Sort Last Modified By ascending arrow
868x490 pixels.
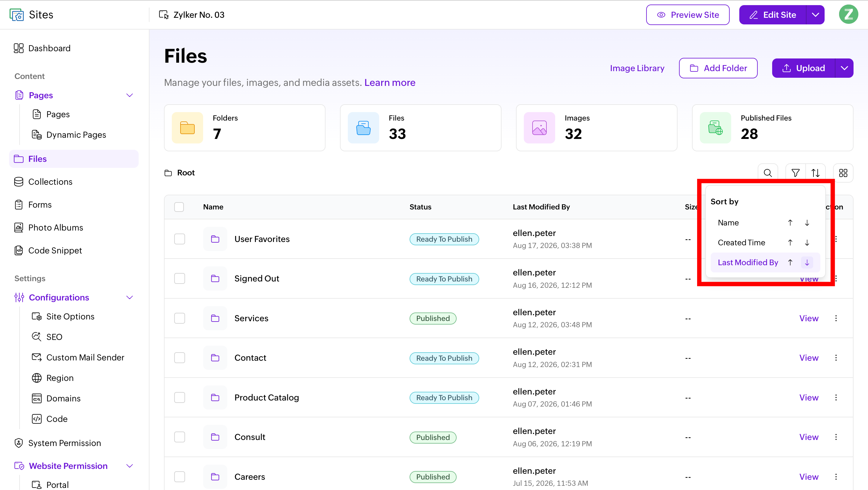pyautogui.click(x=790, y=262)
